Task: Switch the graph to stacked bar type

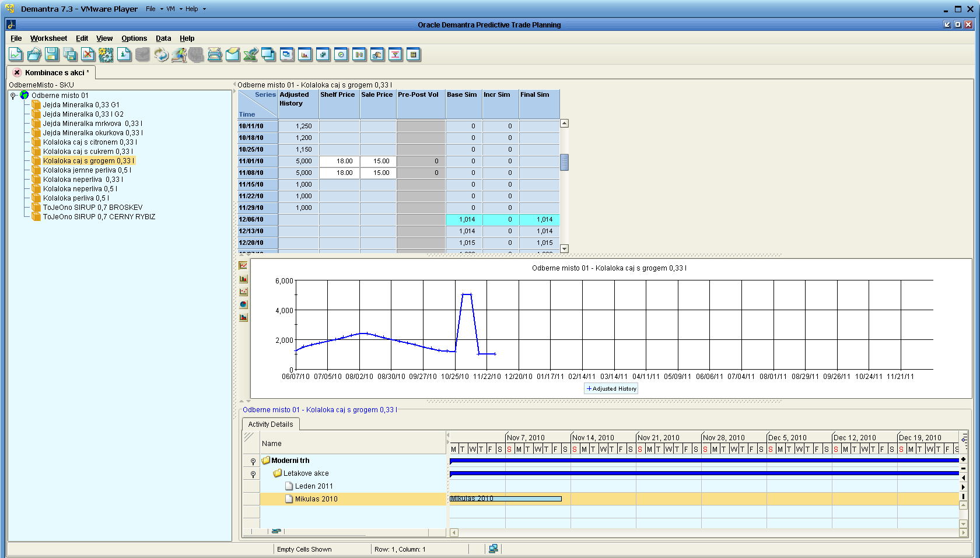Action: pos(243,317)
